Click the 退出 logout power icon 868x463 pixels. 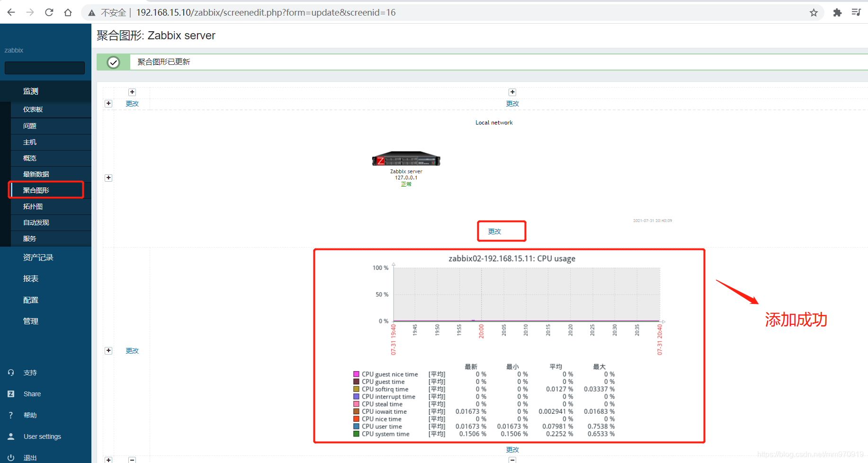pyautogui.click(x=11, y=458)
